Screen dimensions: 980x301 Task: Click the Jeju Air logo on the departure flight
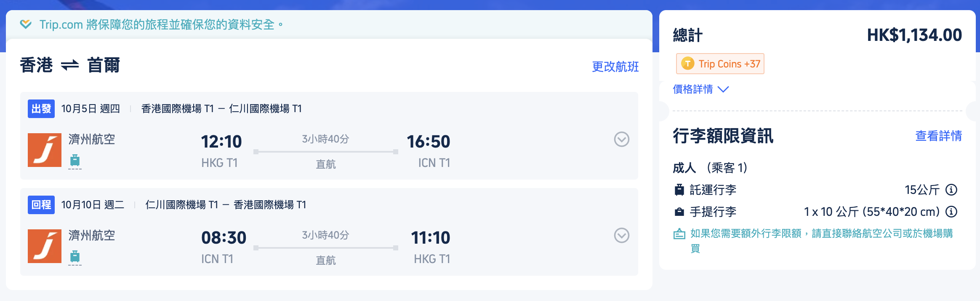click(x=45, y=150)
